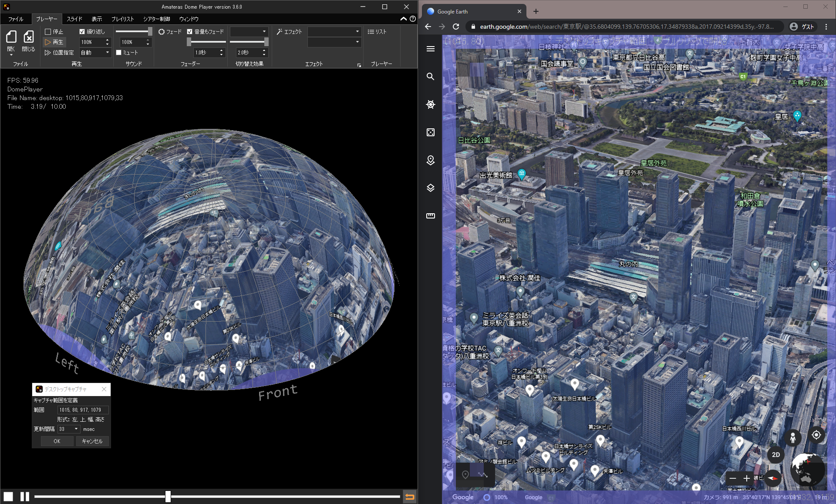Toggle the 繰り返し repeat checkbox
This screenshot has width=836, height=504.
82,32
